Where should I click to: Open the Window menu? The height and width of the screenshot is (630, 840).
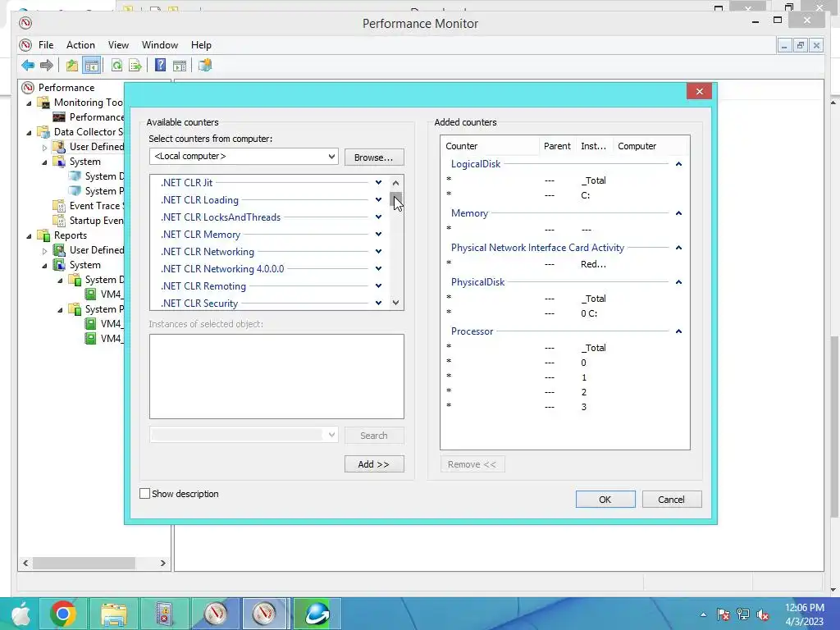click(160, 45)
